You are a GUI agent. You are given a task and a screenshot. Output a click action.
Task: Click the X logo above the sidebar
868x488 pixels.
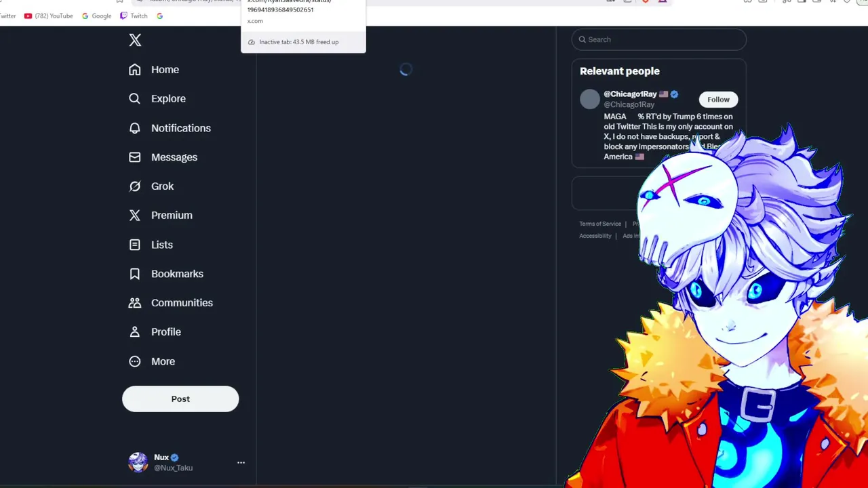(x=135, y=40)
